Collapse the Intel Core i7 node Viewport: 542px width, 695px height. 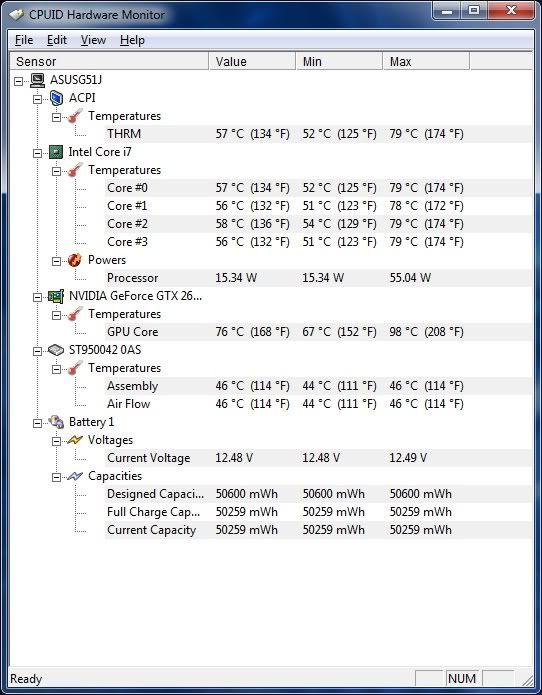click(x=38, y=153)
